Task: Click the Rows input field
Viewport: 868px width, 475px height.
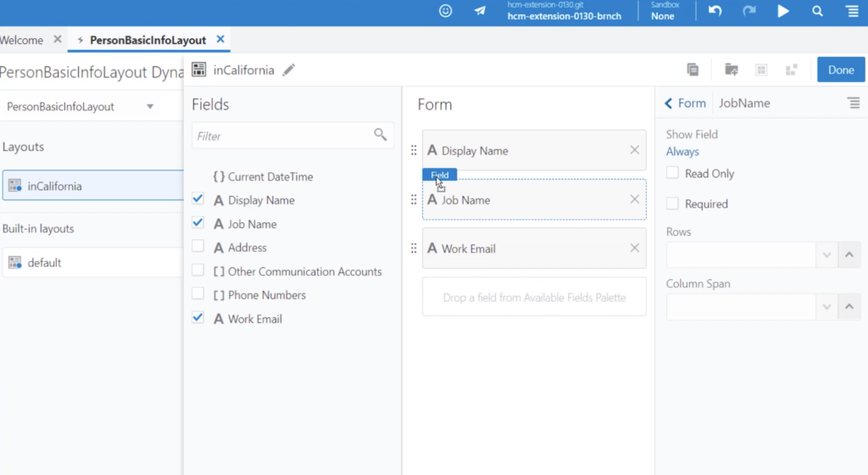Action: (741, 255)
